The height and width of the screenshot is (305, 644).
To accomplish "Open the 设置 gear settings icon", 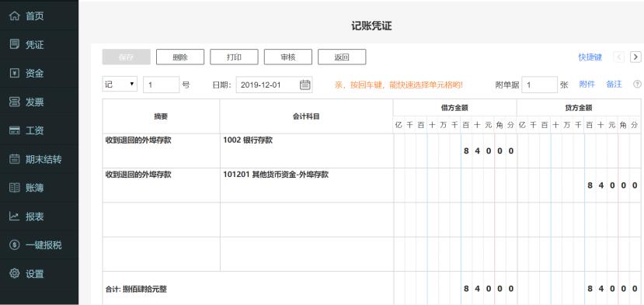I will point(15,273).
